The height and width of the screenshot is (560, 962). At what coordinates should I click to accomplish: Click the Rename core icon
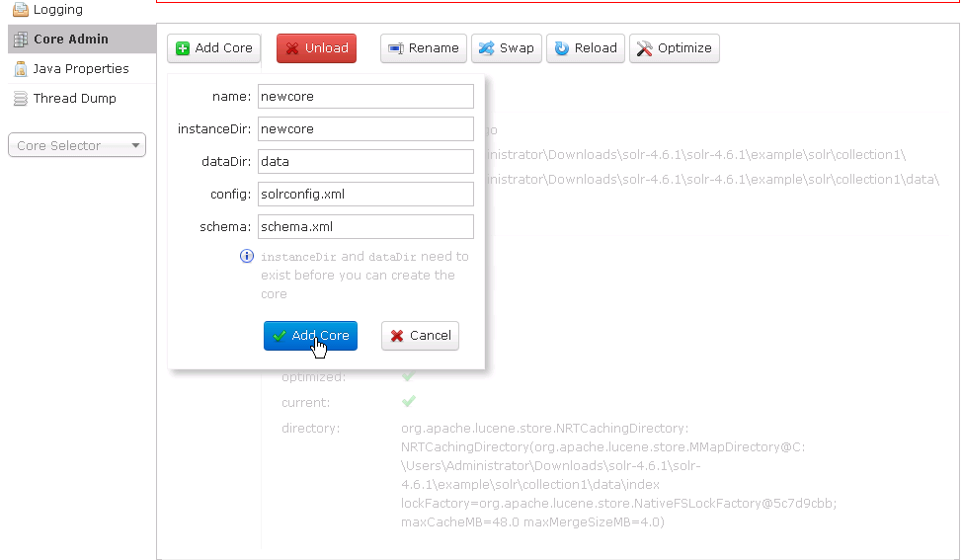[x=396, y=48]
